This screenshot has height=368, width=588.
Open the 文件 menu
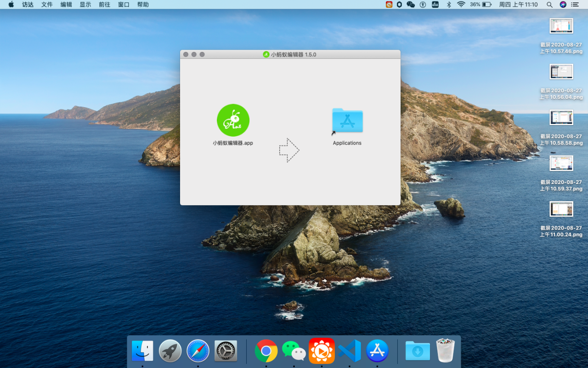pyautogui.click(x=47, y=5)
